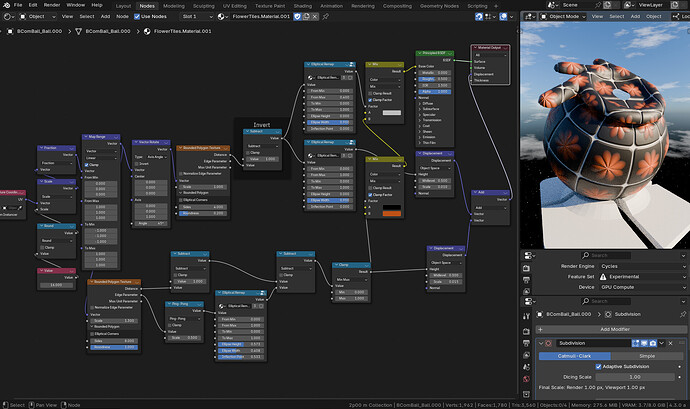
Task: Click the FlowerTiles.Material.001 name field
Action: click(261, 16)
